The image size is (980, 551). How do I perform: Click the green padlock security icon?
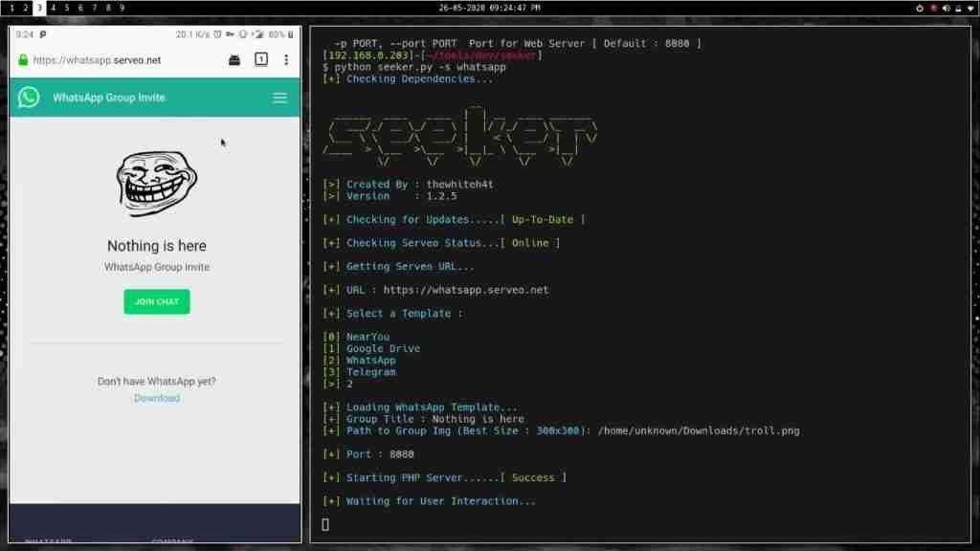tap(23, 60)
